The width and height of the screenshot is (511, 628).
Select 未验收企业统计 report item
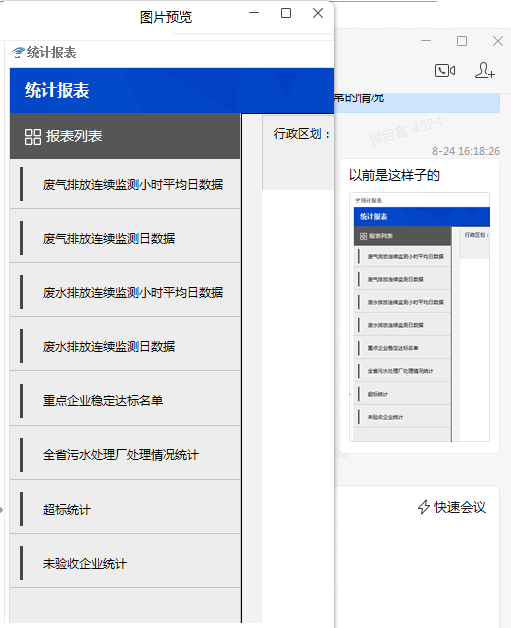[125, 564]
